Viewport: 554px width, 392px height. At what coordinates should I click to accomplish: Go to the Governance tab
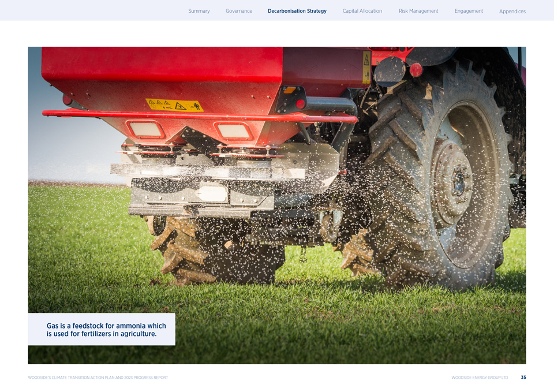tap(239, 11)
